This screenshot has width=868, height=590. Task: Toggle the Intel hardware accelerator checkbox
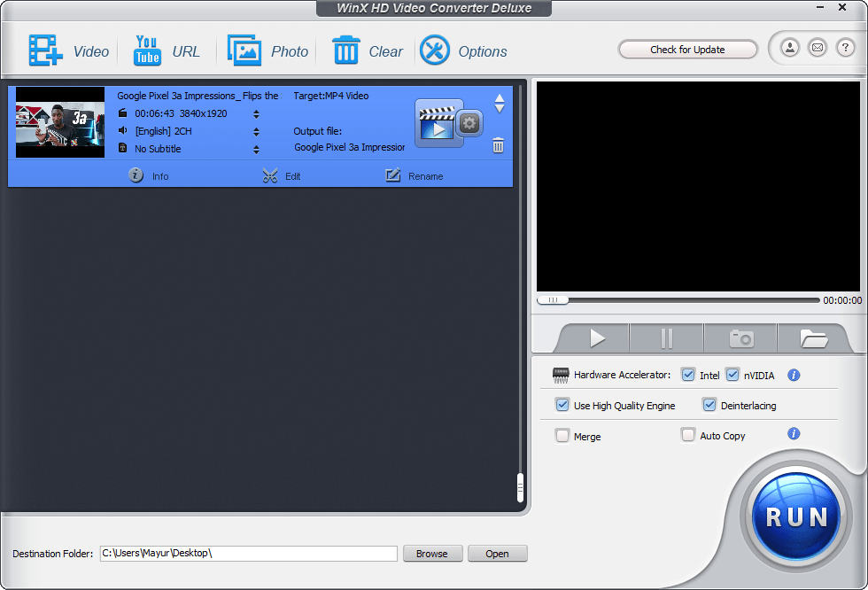(x=688, y=375)
